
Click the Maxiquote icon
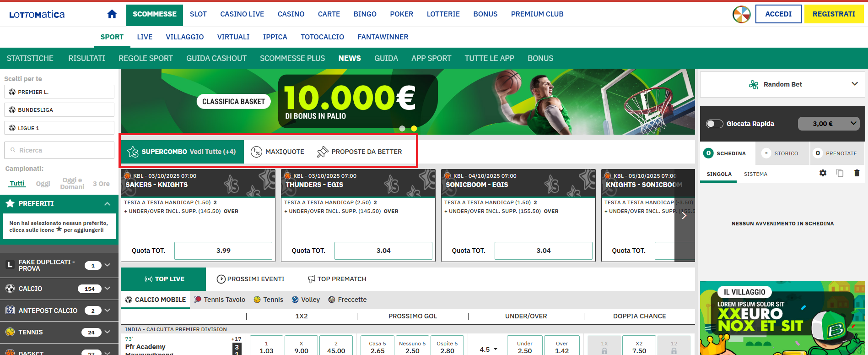click(256, 152)
